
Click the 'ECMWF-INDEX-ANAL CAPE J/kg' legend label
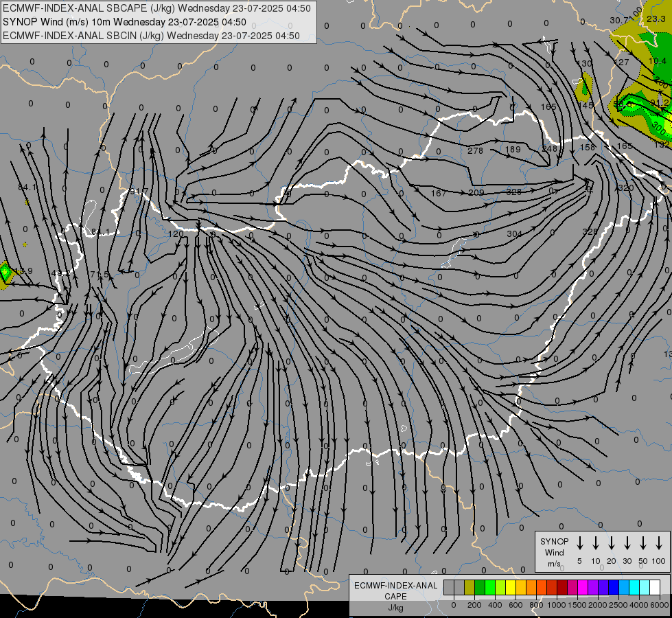(395, 596)
